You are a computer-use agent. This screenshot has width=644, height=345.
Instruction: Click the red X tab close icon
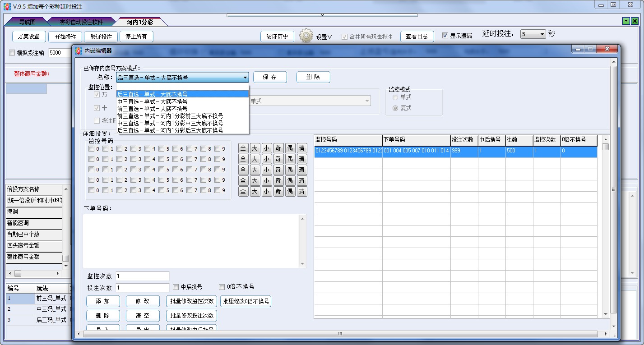[635, 21]
